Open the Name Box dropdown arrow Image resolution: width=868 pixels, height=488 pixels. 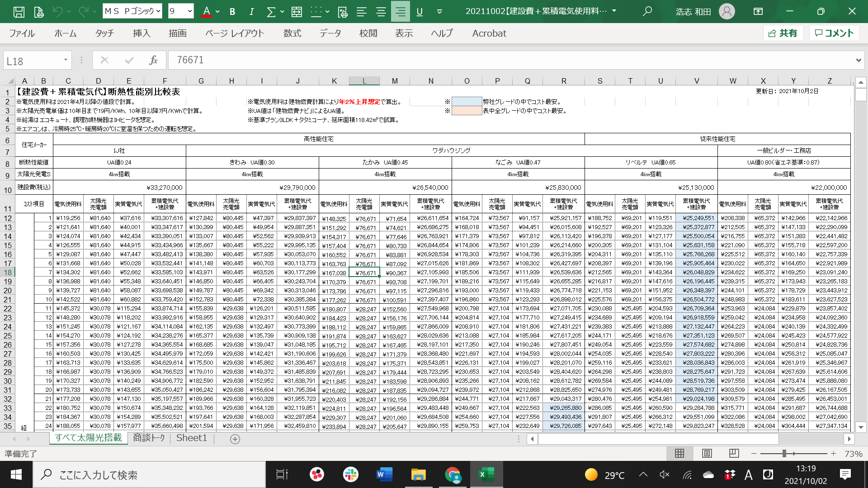[66, 60]
